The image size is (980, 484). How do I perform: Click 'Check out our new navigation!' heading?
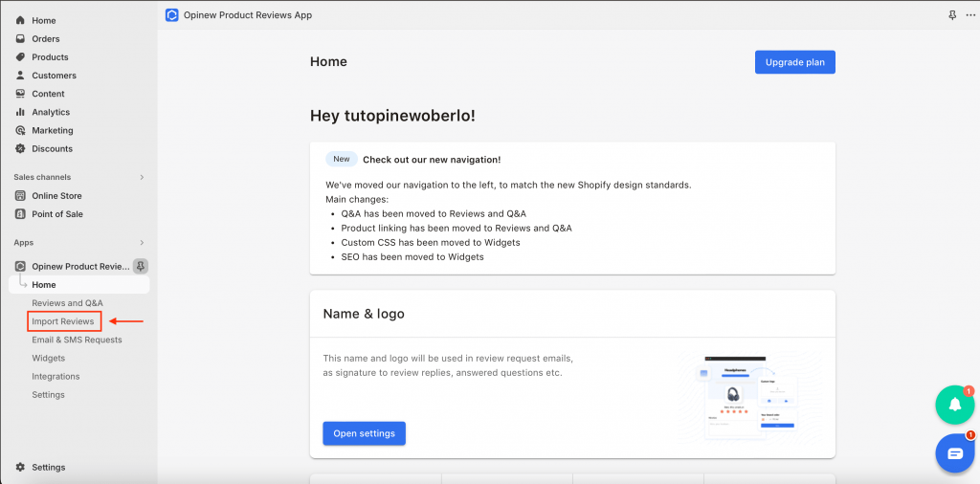click(432, 159)
